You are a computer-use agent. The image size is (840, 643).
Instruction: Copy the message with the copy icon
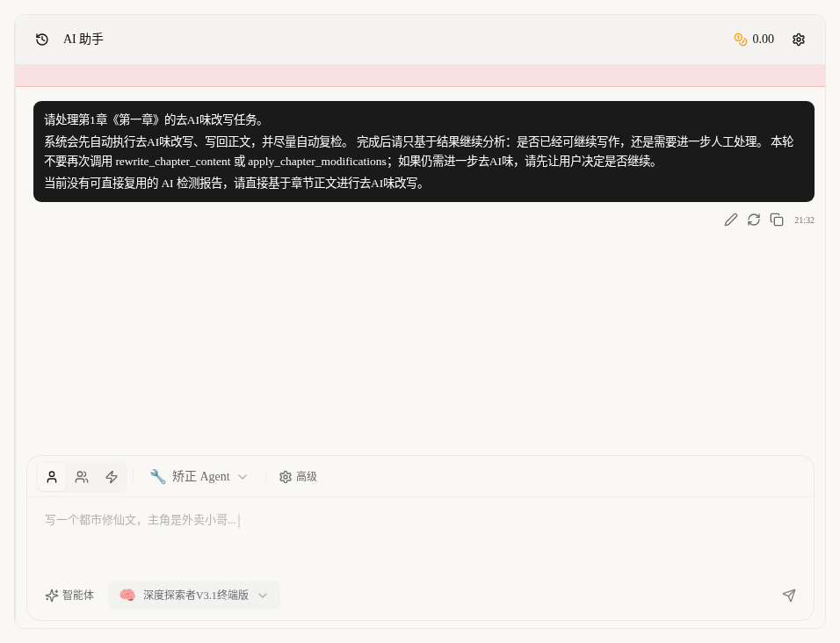(x=777, y=220)
